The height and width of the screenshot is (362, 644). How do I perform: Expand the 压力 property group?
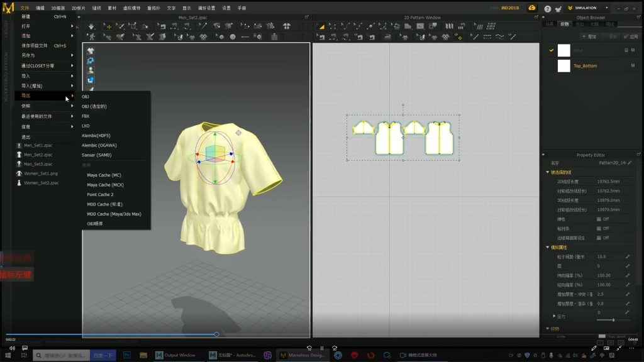click(554, 315)
